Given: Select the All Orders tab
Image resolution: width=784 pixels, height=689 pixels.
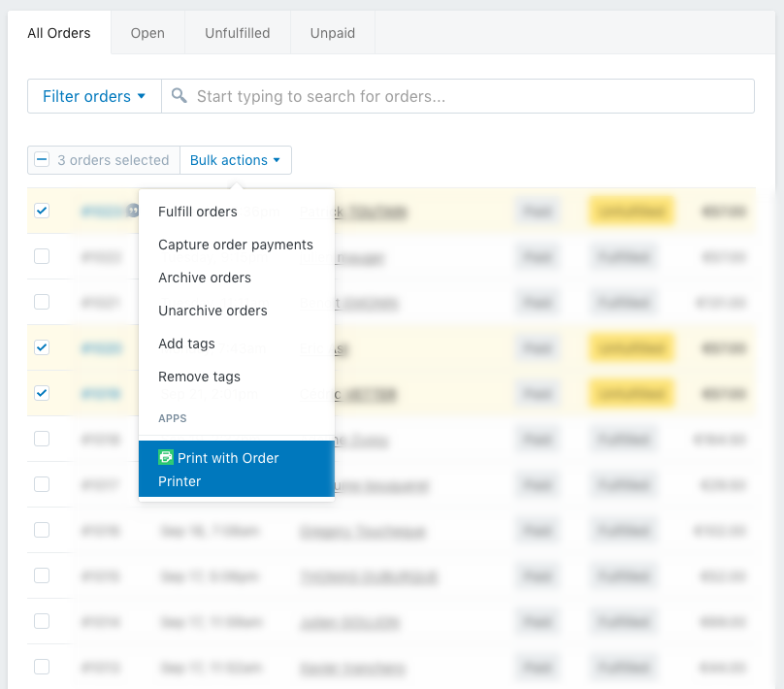Looking at the screenshot, I should tap(59, 33).
